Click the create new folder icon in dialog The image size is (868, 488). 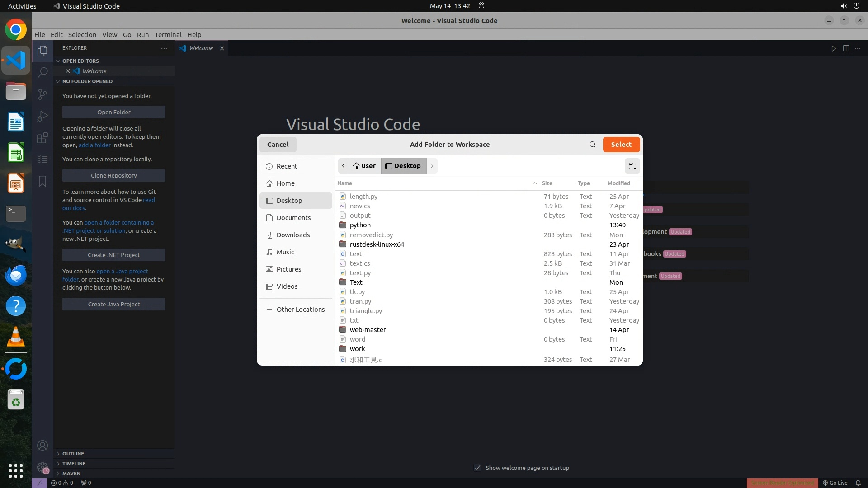tap(632, 166)
